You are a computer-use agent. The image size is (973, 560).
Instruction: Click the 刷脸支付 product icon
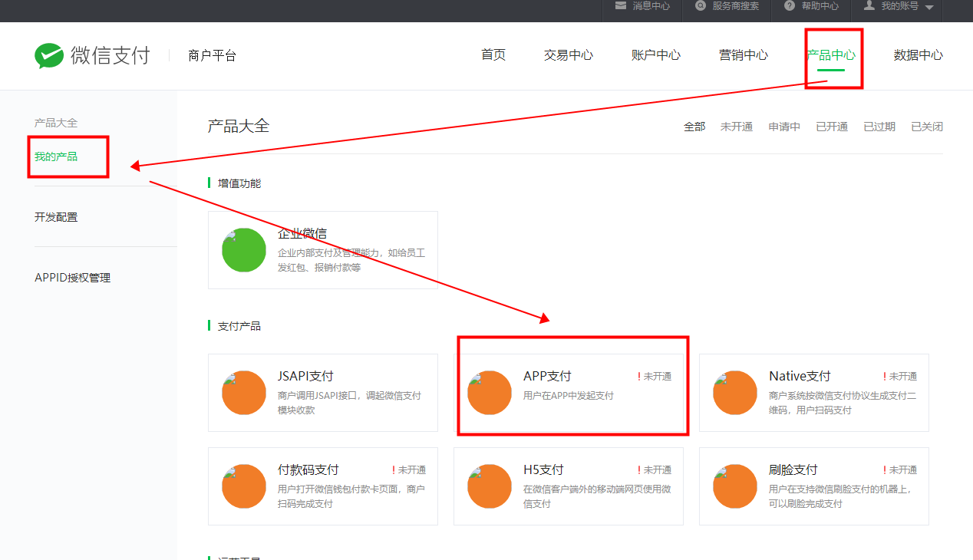coord(734,486)
